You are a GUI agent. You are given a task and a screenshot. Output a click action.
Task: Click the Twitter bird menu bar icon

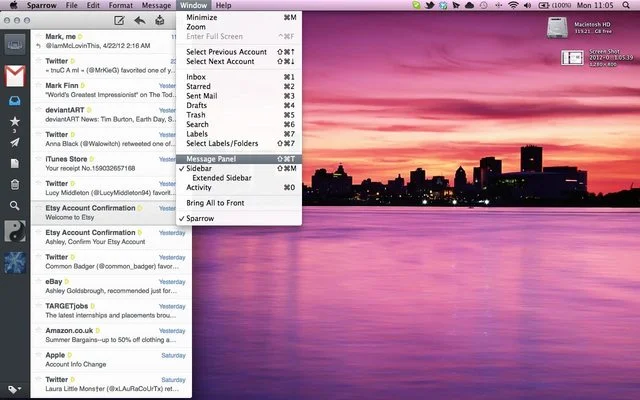tap(429, 5)
